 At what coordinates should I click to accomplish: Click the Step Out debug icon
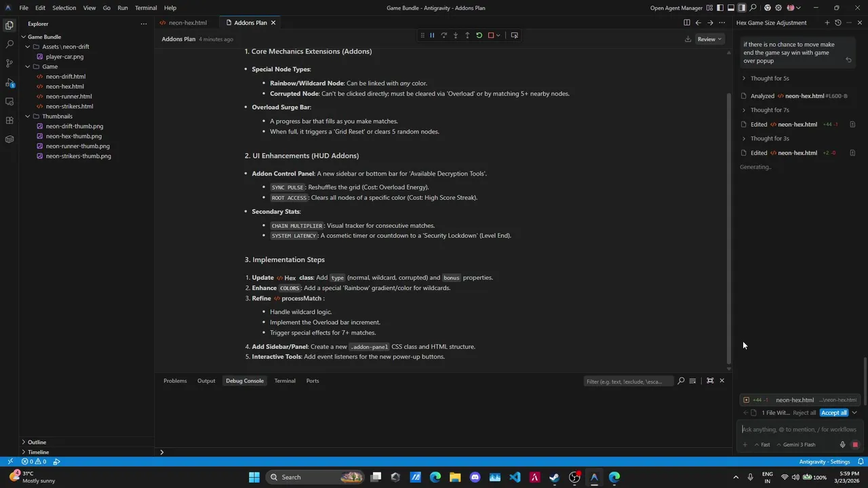[467, 35]
